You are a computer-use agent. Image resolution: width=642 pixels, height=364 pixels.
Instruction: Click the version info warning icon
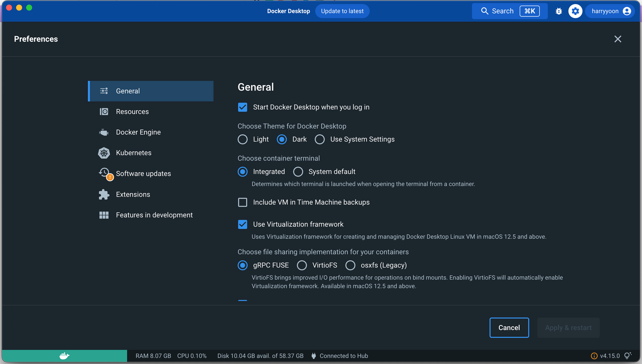point(594,356)
